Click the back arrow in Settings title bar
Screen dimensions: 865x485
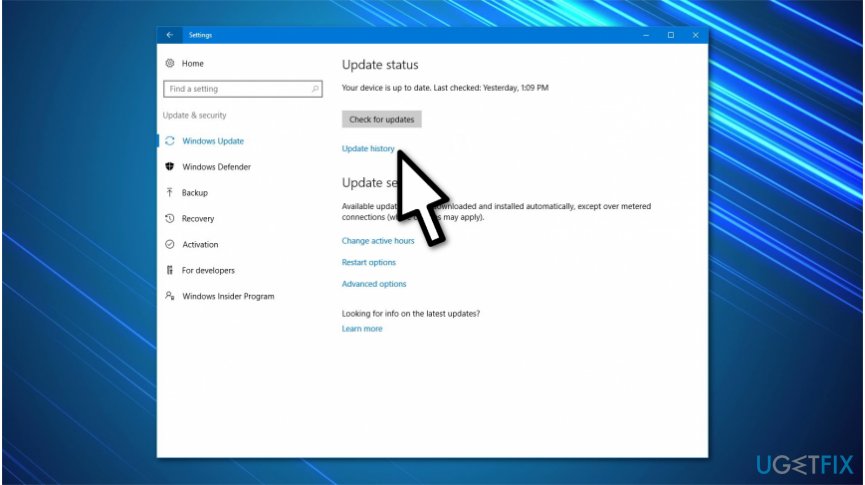tap(170, 35)
